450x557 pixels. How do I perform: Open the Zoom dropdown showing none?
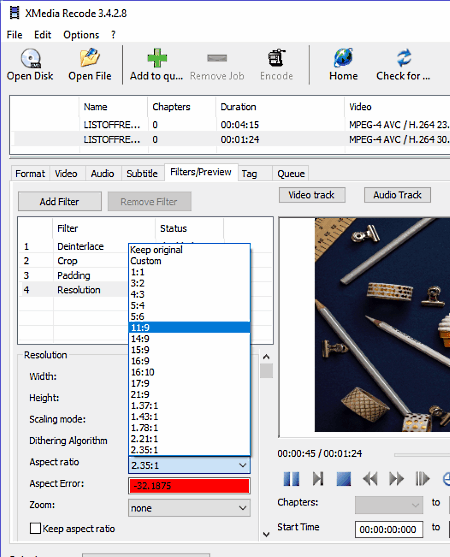tap(189, 508)
